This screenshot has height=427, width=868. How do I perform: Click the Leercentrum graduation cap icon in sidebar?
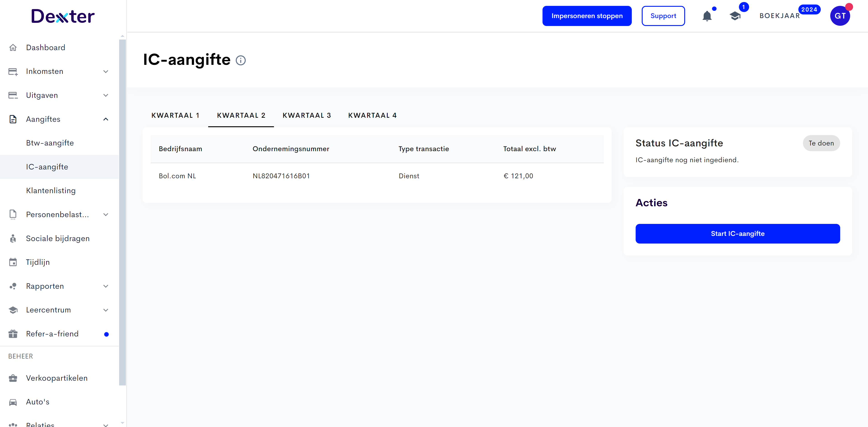coord(13,310)
